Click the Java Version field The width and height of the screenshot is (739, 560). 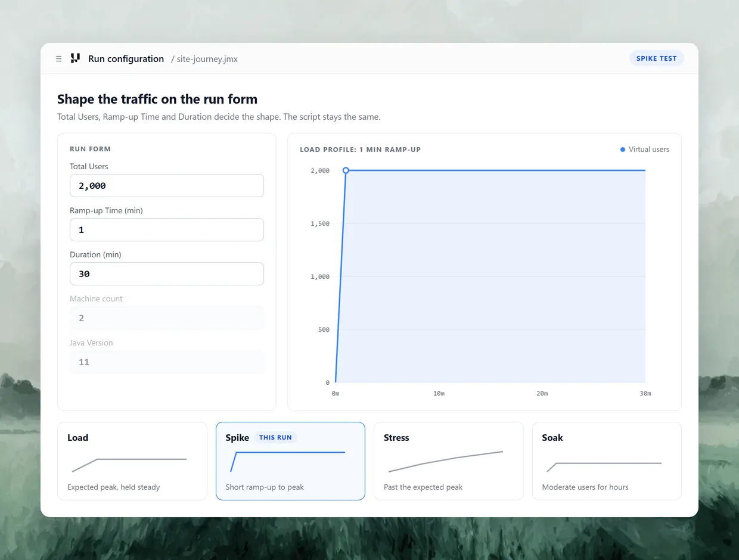click(x=167, y=362)
